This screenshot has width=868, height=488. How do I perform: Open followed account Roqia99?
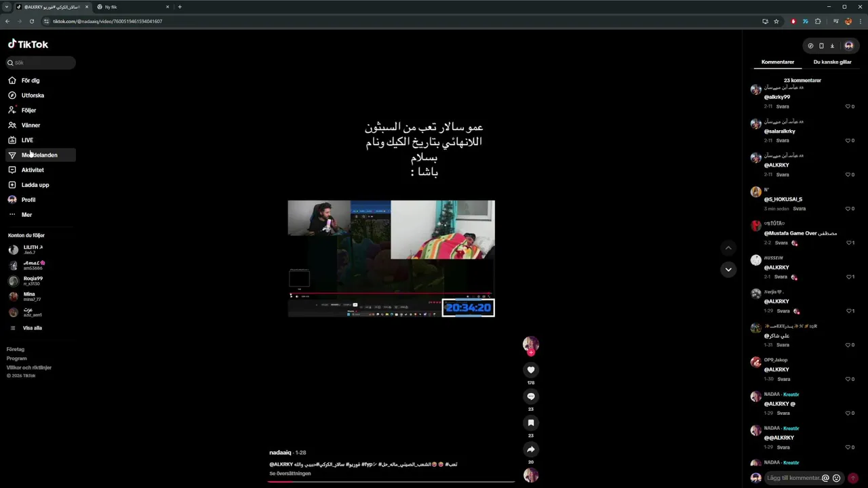(33, 281)
